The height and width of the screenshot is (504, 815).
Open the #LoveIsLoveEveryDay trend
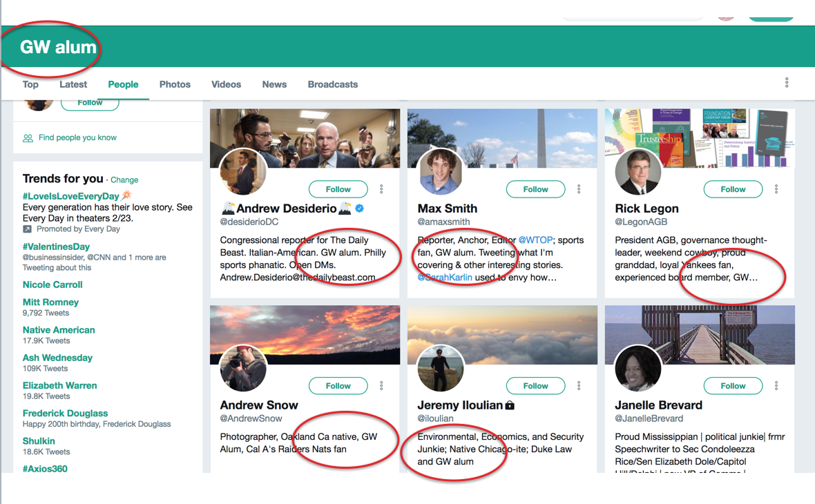[x=70, y=196]
